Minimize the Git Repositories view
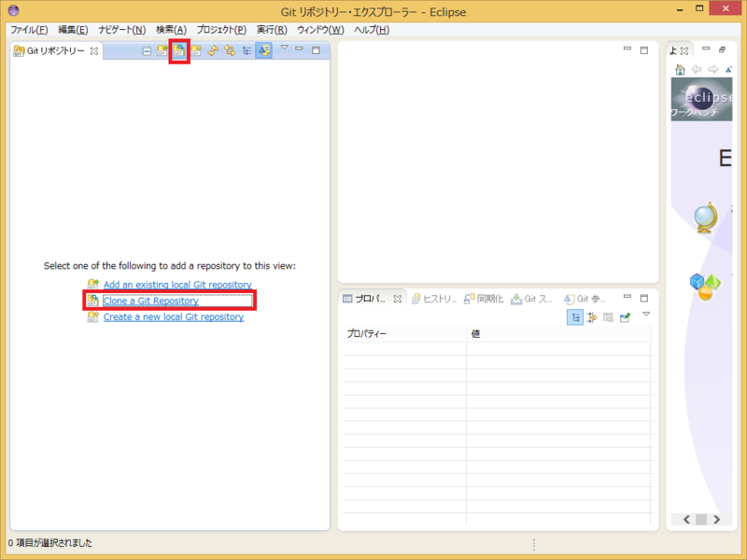This screenshot has width=747, height=560. (x=299, y=49)
